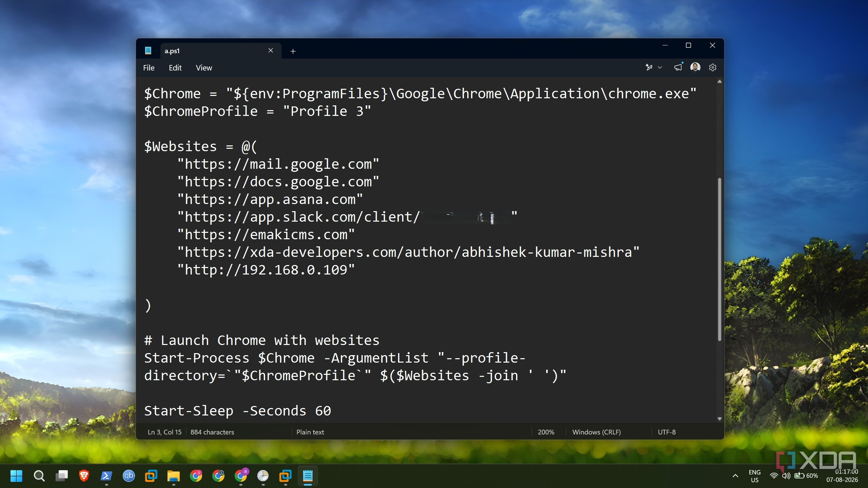
Task: Click the 200% zoom level indicator
Action: click(546, 432)
